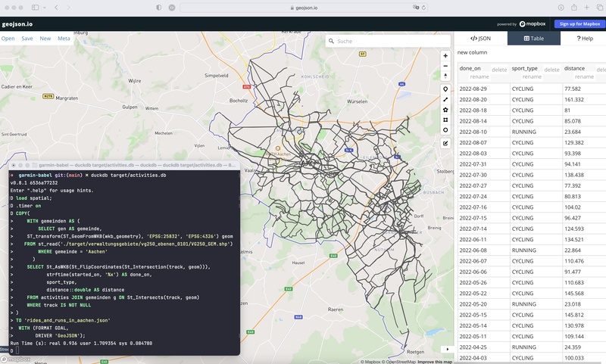The height and width of the screenshot is (364, 606).
Task: Click the 2022-07-16 date cell
Action: point(484,207)
